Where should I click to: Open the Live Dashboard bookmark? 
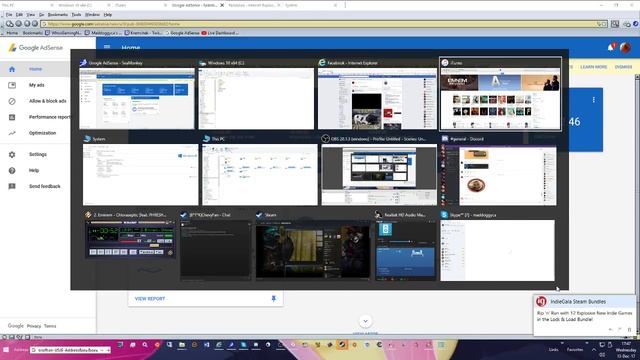pyautogui.click(x=220, y=33)
